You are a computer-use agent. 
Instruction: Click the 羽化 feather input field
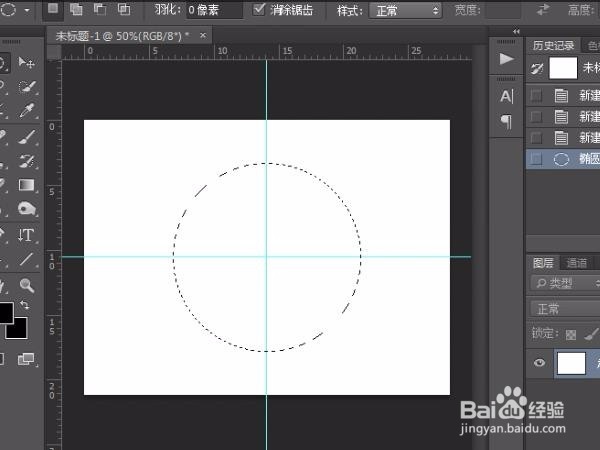point(214,10)
